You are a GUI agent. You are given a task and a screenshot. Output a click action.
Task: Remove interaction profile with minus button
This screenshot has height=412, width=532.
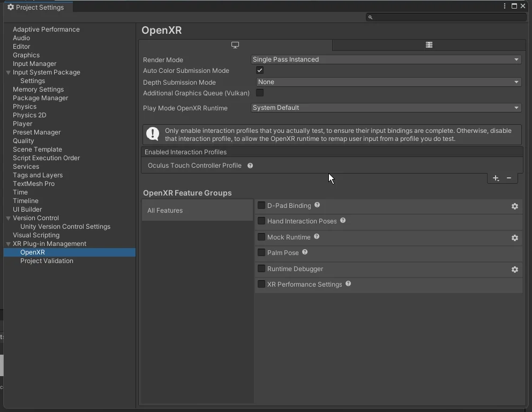point(509,178)
